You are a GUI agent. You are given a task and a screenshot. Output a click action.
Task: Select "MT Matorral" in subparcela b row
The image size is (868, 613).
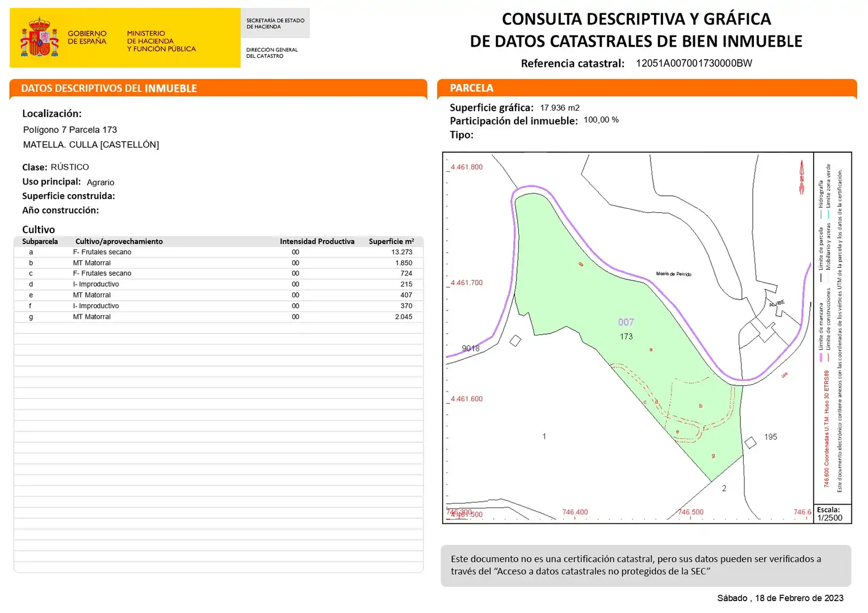pos(92,263)
